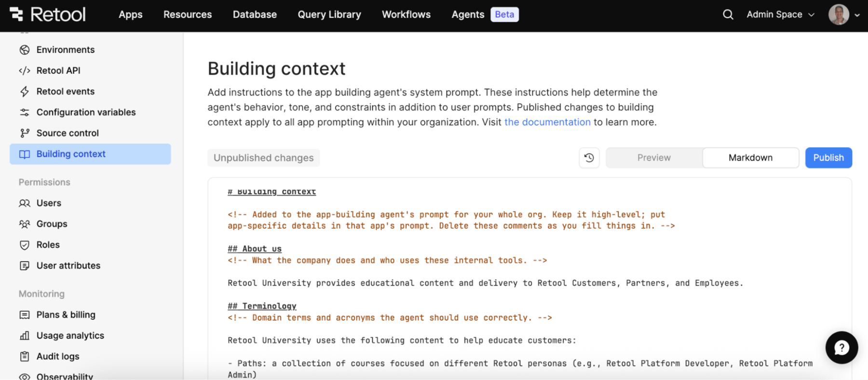Navigate to Workflows
This screenshot has height=380, width=868.
[407, 14]
